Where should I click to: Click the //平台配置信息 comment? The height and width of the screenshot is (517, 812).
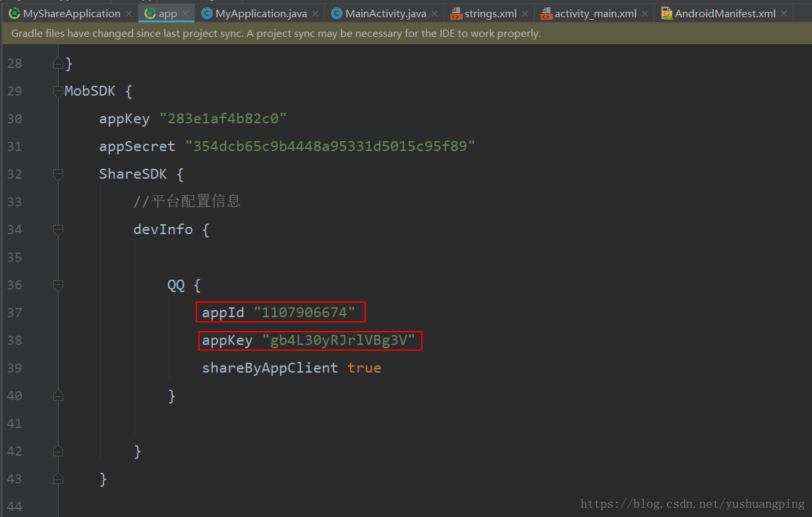pyautogui.click(x=187, y=202)
